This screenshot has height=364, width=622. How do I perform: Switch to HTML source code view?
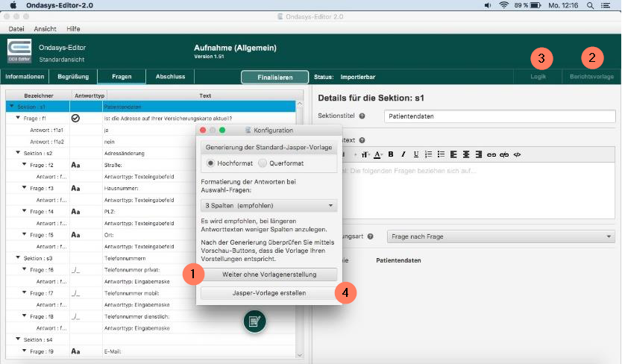click(517, 155)
